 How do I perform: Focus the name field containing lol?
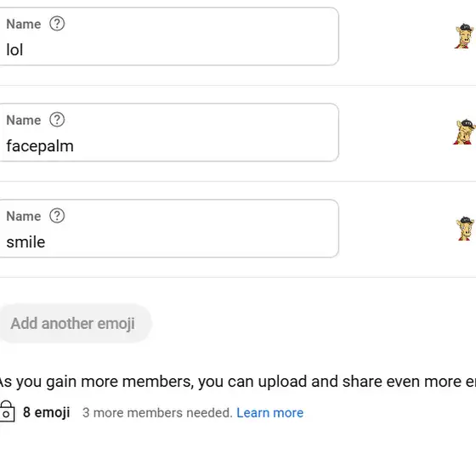[169, 37]
